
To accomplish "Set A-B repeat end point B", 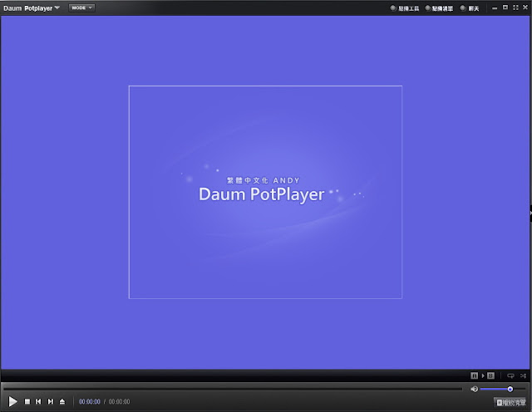I will pos(490,375).
